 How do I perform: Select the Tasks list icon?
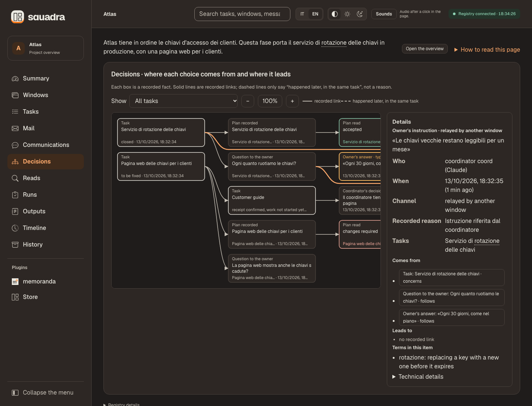(x=15, y=112)
